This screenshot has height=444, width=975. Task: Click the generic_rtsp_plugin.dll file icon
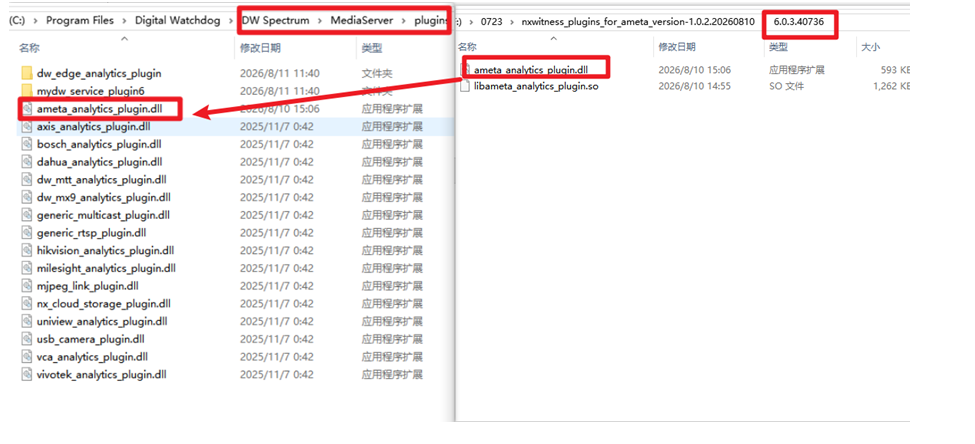tap(26, 233)
